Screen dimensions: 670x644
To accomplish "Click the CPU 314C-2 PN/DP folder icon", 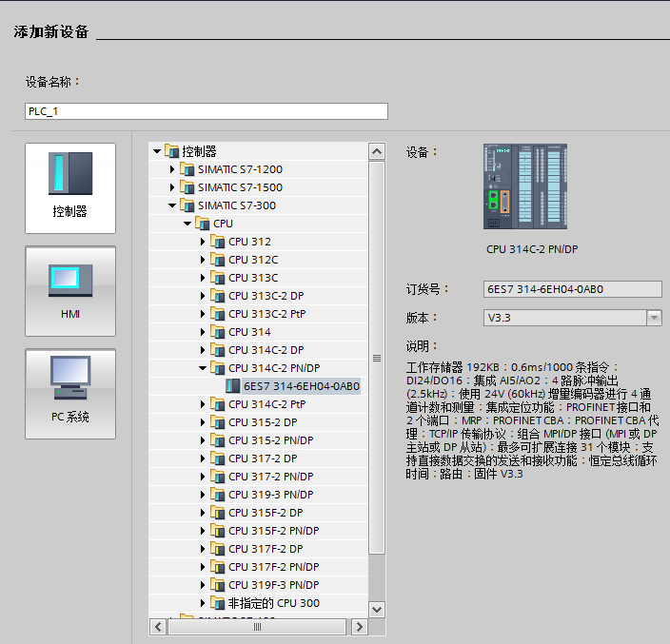I will pyautogui.click(x=218, y=368).
